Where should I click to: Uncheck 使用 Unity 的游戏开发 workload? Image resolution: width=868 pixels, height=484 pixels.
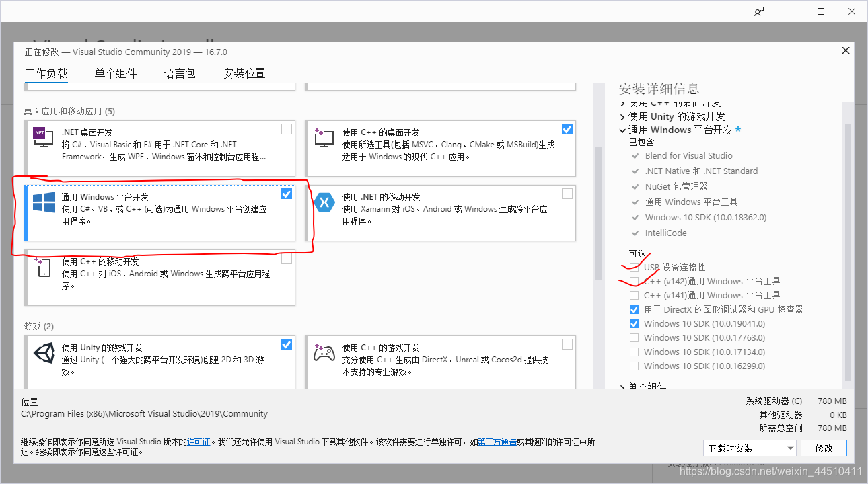click(x=287, y=344)
